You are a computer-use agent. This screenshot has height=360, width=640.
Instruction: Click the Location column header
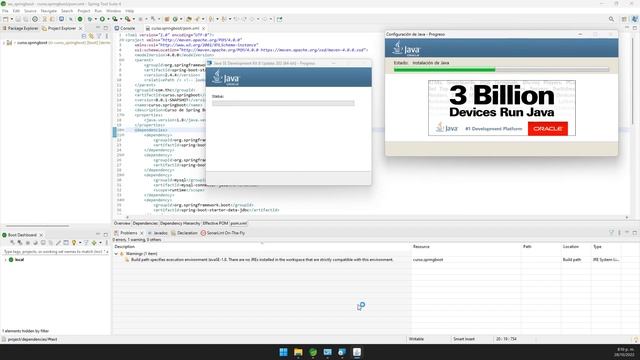pyautogui.click(x=571, y=247)
